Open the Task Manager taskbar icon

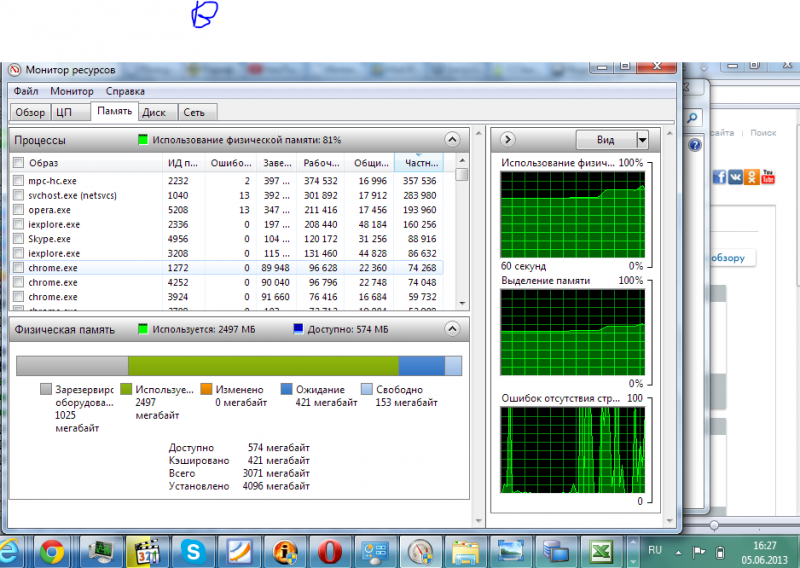101,552
